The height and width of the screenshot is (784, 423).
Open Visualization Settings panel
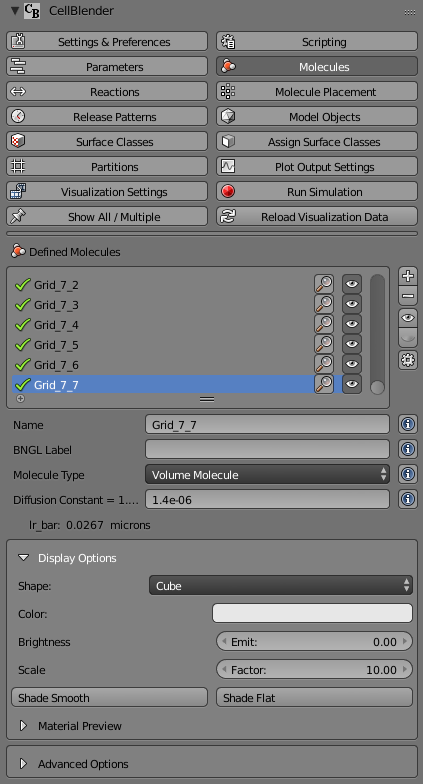point(107,192)
